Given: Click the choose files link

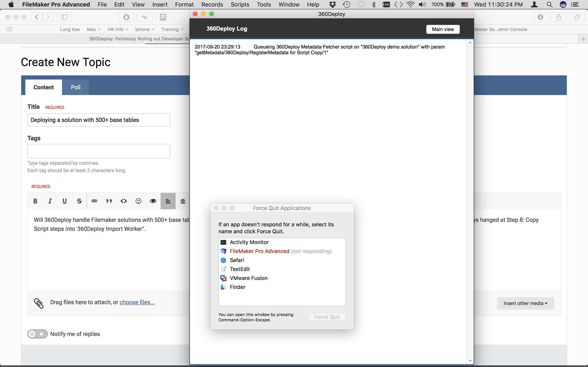Looking at the screenshot, I should click(x=137, y=302).
